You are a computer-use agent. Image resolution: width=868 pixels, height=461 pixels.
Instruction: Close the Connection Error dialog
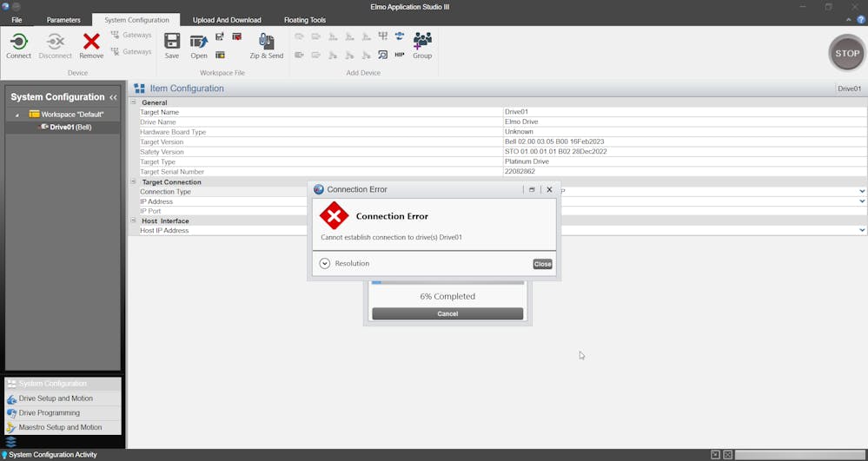tap(542, 264)
